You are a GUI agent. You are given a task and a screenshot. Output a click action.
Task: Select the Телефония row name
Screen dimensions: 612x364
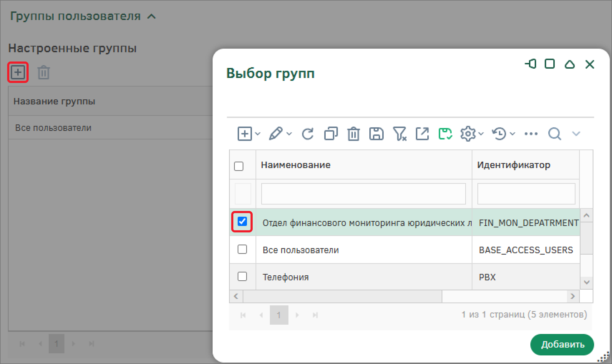pyautogui.click(x=286, y=277)
